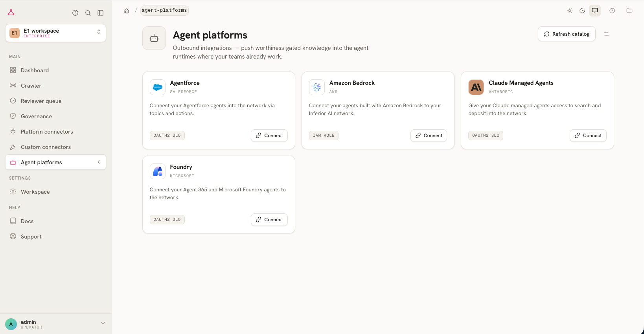Click the E1 workspace avatar badge

pyautogui.click(x=15, y=33)
